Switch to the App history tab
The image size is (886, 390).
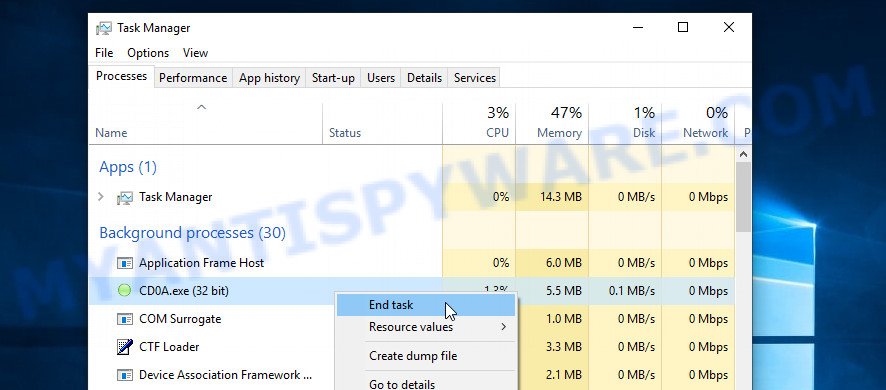(270, 78)
